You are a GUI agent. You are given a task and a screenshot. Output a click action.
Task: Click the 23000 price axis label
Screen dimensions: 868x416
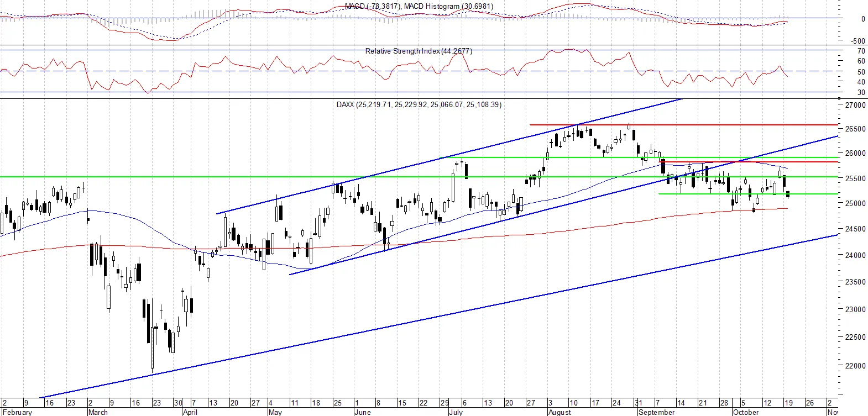pyautogui.click(x=856, y=310)
